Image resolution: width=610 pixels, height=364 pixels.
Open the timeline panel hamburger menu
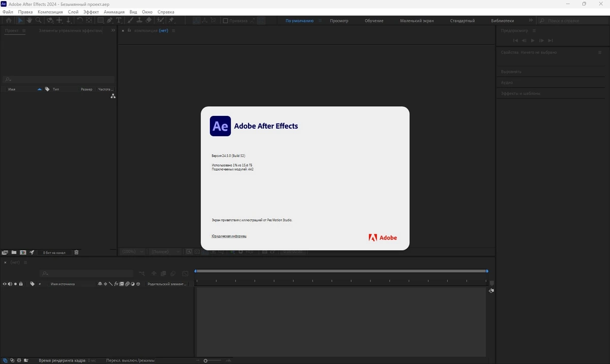point(25,262)
